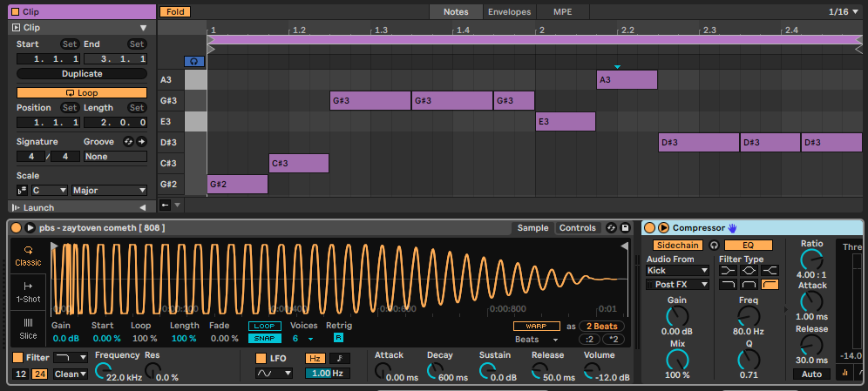Toggle sidechain EQ button

749,245
